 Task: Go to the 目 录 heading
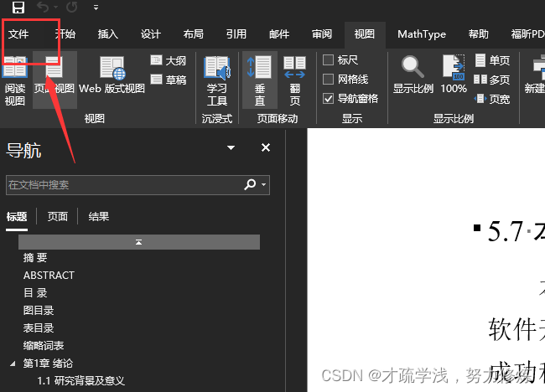click(x=35, y=292)
